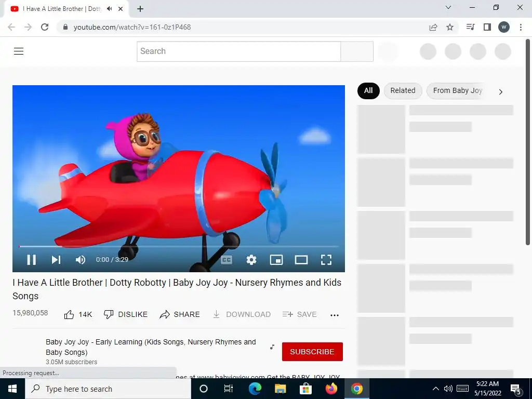Screen dimensions: 532x399
Task: Click the Windows taskbar search box
Action: pyautogui.click(x=108, y=389)
